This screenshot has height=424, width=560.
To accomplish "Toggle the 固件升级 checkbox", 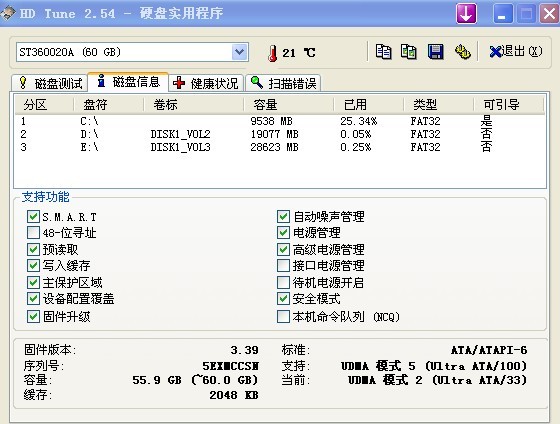I will tap(33, 316).
